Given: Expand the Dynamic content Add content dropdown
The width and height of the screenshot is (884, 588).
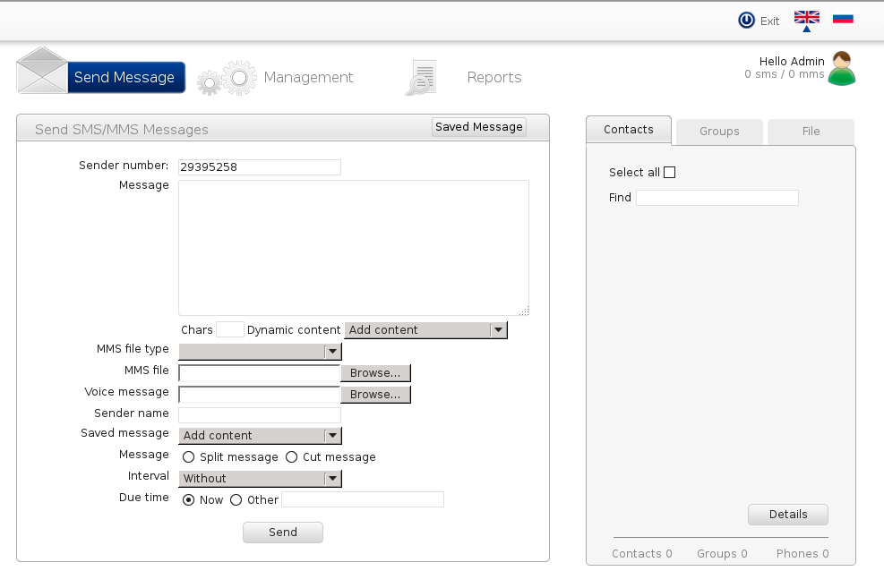Looking at the screenshot, I should pos(425,330).
